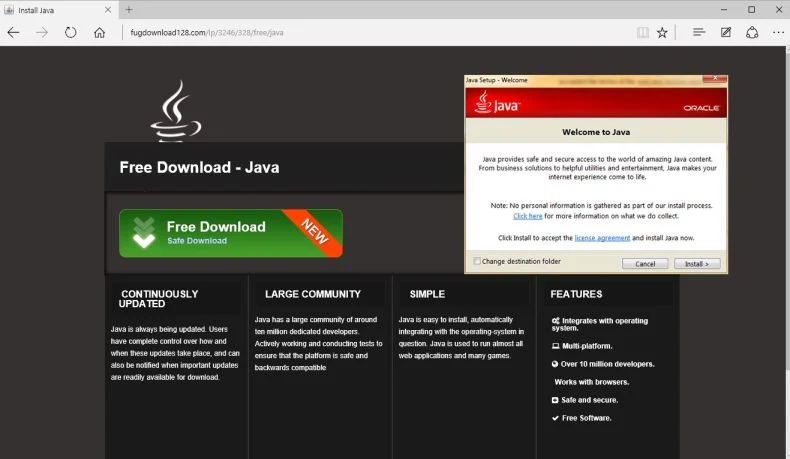The image size is (790, 459).
Task: Click the laptop icon beside Multi-platform
Action: click(x=555, y=346)
